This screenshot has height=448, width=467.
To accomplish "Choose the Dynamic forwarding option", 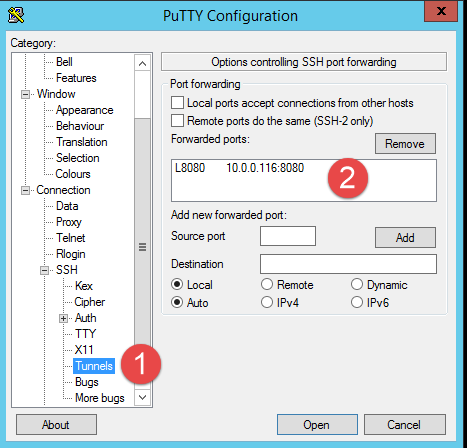I will coord(357,285).
